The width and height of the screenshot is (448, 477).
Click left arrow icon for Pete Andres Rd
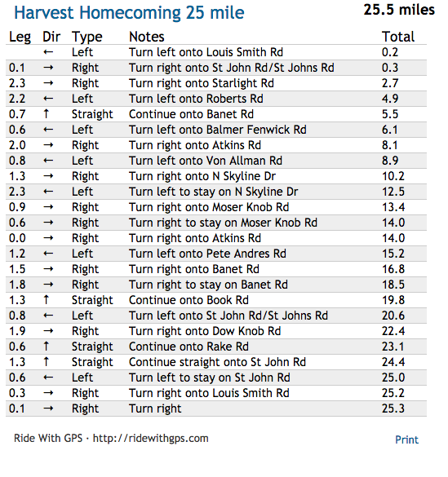(48, 254)
